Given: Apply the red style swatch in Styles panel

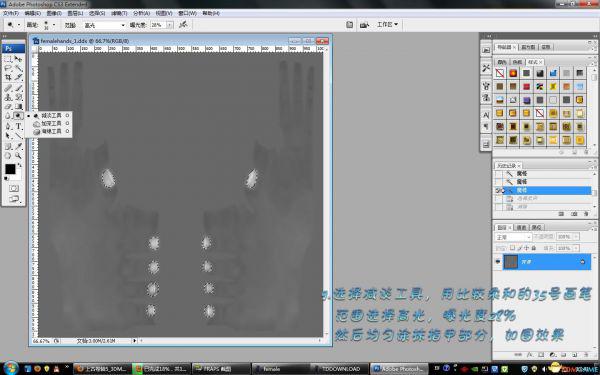Looking at the screenshot, I should pos(527,86).
